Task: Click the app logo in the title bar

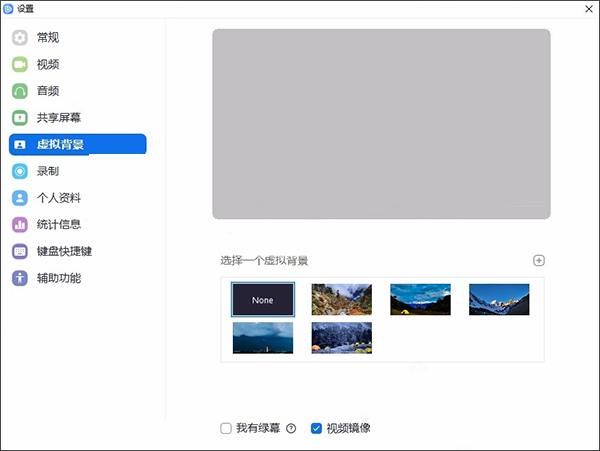Action: [x=8, y=8]
